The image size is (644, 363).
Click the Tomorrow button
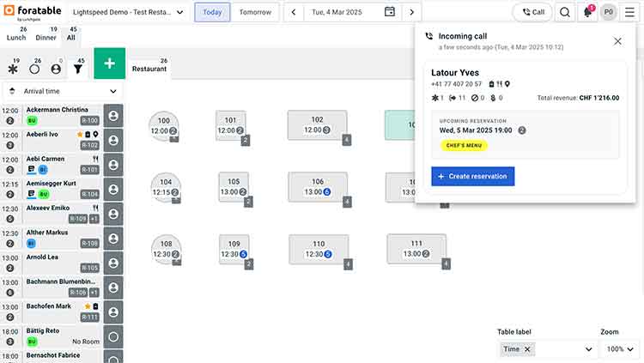(x=255, y=12)
